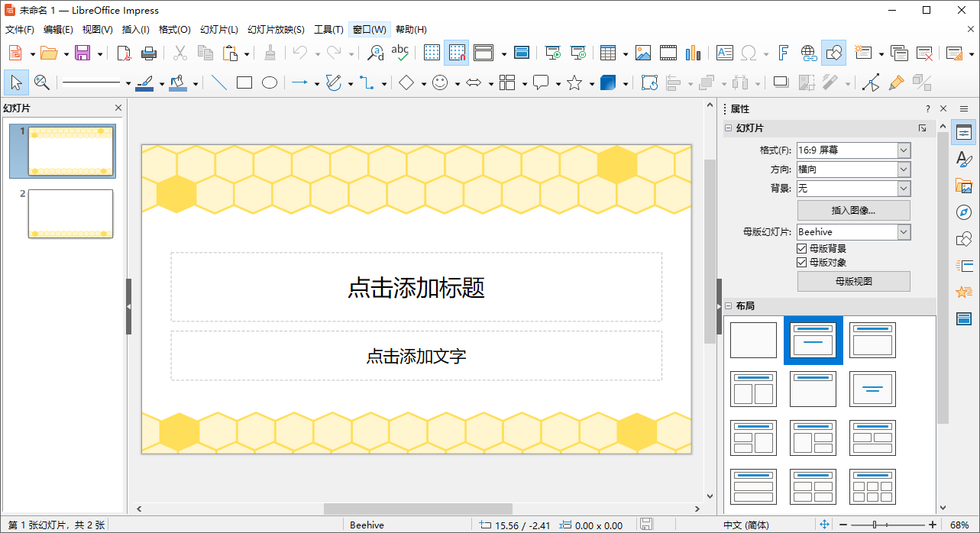Select slide 2 in the slide panel
Viewport: 980px width, 533px height.
[x=70, y=214]
